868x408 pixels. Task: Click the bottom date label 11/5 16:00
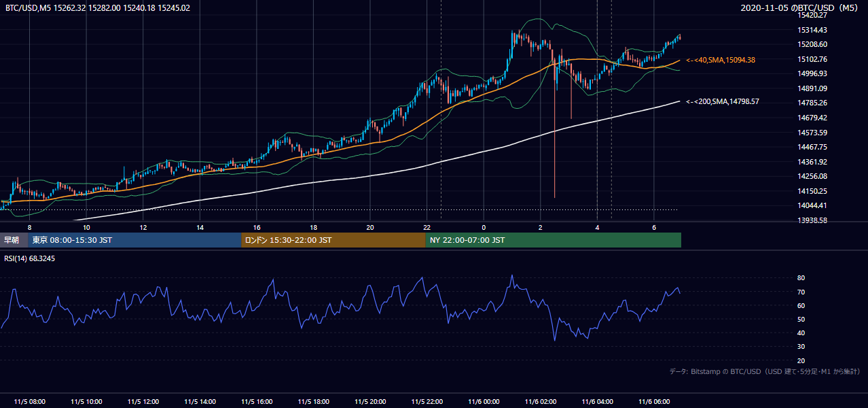click(x=257, y=402)
